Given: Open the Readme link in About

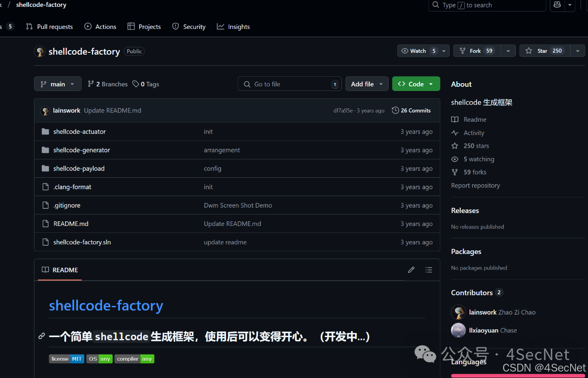Looking at the screenshot, I should (x=469, y=119).
